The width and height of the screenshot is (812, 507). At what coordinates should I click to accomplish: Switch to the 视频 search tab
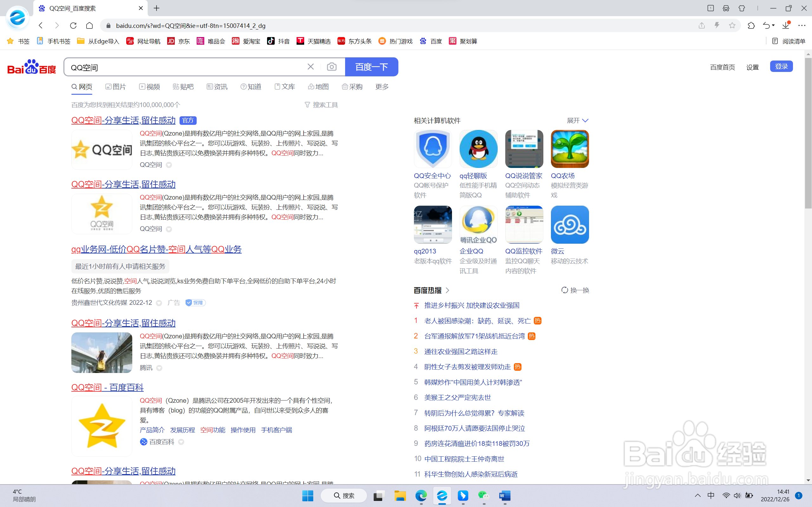[150, 87]
